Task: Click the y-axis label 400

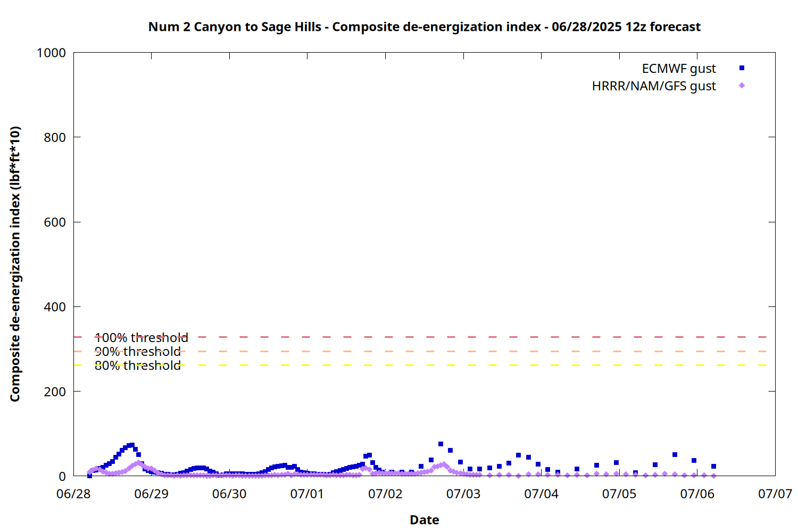Action: pyautogui.click(x=55, y=307)
